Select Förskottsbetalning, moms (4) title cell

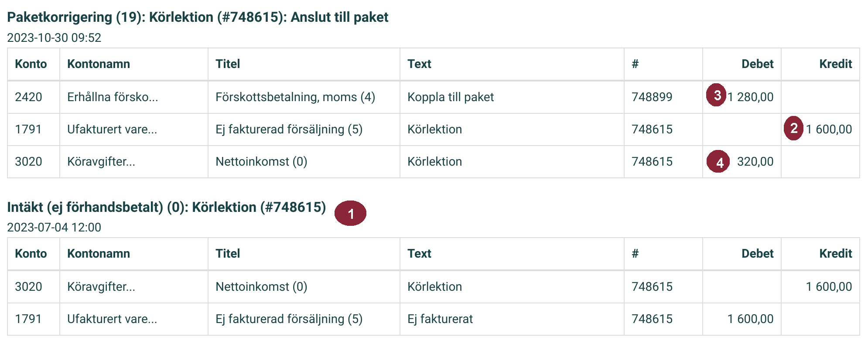click(295, 97)
